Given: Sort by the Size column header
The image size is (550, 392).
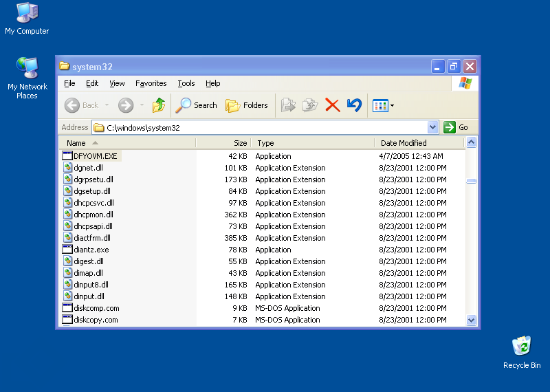Looking at the screenshot, I should 223,143.
